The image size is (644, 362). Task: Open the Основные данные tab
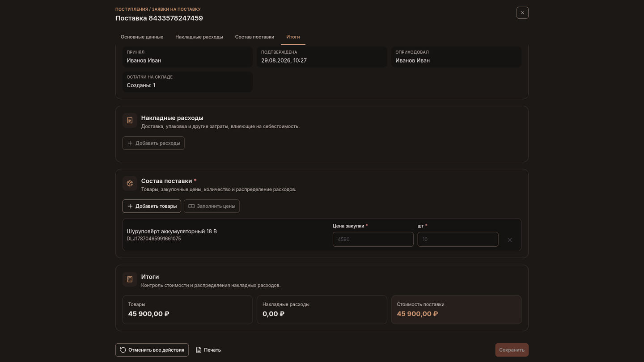pyautogui.click(x=142, y=37)
